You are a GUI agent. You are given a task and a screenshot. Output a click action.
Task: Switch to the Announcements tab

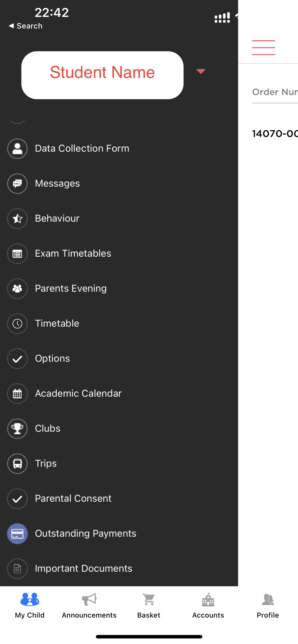(x=89, y=605)
